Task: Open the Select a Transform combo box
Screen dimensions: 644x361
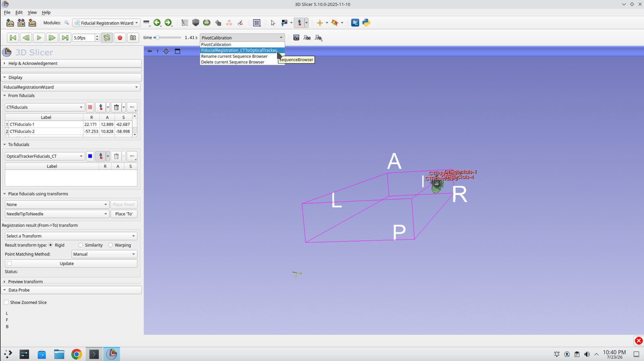Action: tap(71, 236)
